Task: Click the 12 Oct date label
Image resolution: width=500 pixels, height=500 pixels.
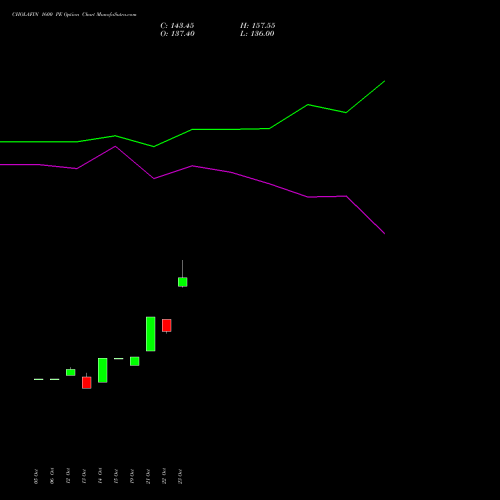Action: (x=68, y=476)
